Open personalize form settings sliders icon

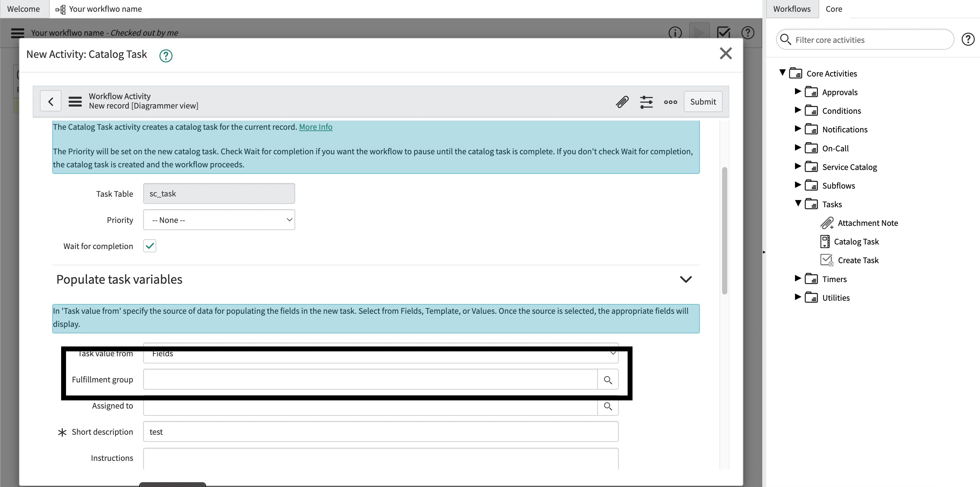[x=646, y=102]
